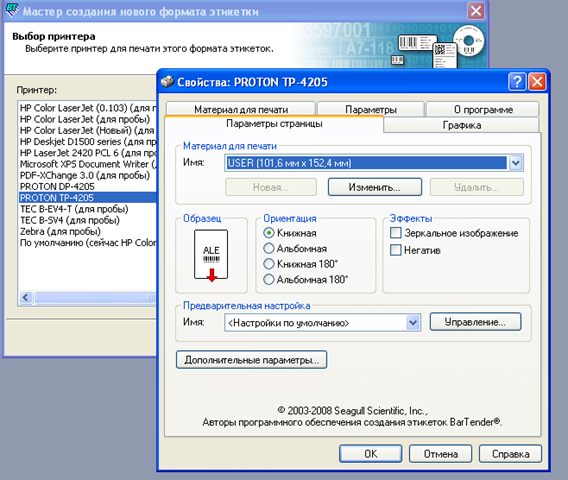
Task: Select HP LaserJet 2420 PCL 6 printer
Action: 88,153
